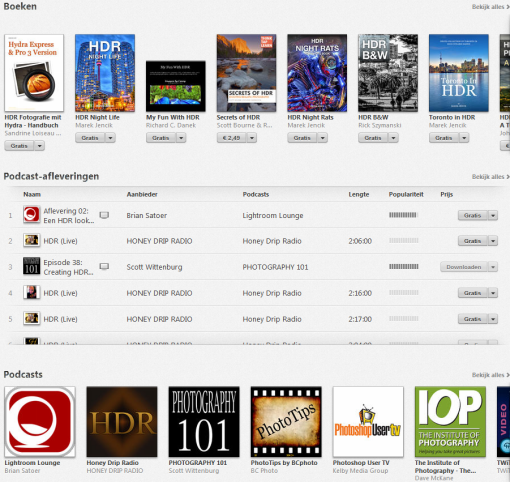Click Lightroom Lounge episode artwork in row 1
The image size is (510, 482).
[32, 214]
